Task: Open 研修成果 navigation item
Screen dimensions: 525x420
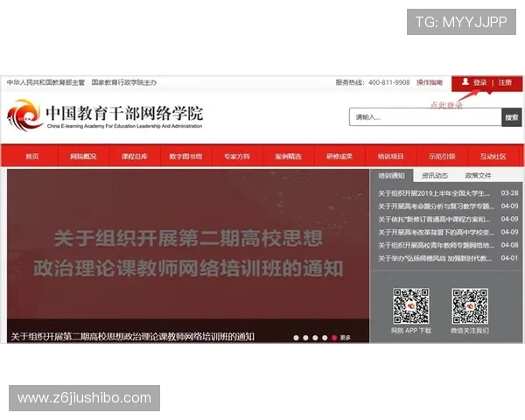Action: click(339, 157)
